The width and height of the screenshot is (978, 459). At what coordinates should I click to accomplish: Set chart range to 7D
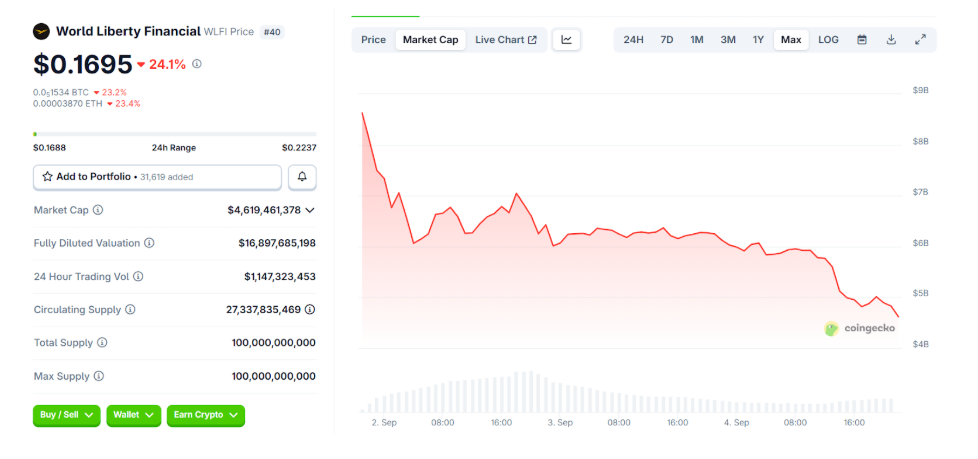point(667,40)
